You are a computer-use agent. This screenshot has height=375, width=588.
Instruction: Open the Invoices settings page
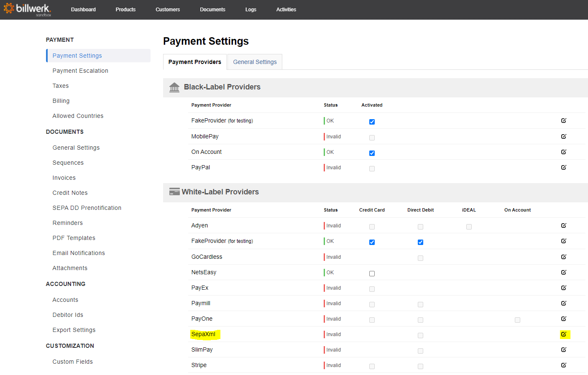(64, 178)
